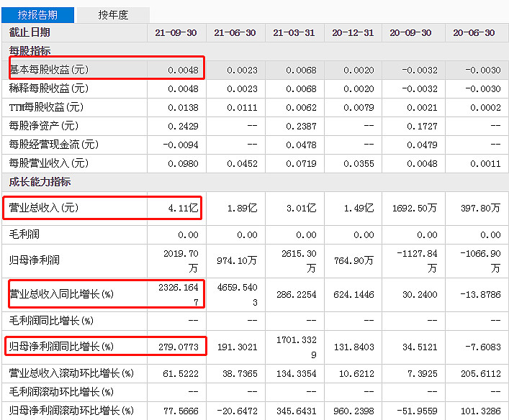509x420 pixels.
Task: Click the 77.5666 profit rolling growth value
Action: point(181,411)
